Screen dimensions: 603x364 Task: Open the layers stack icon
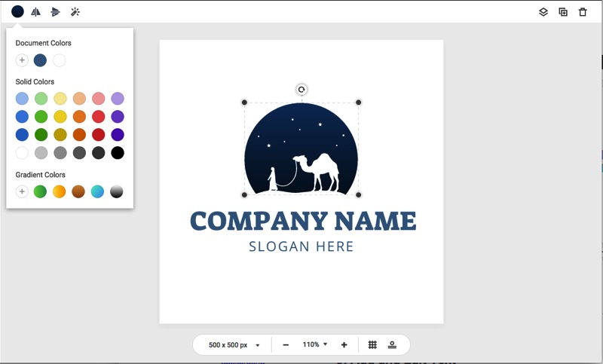click(543, 12)
